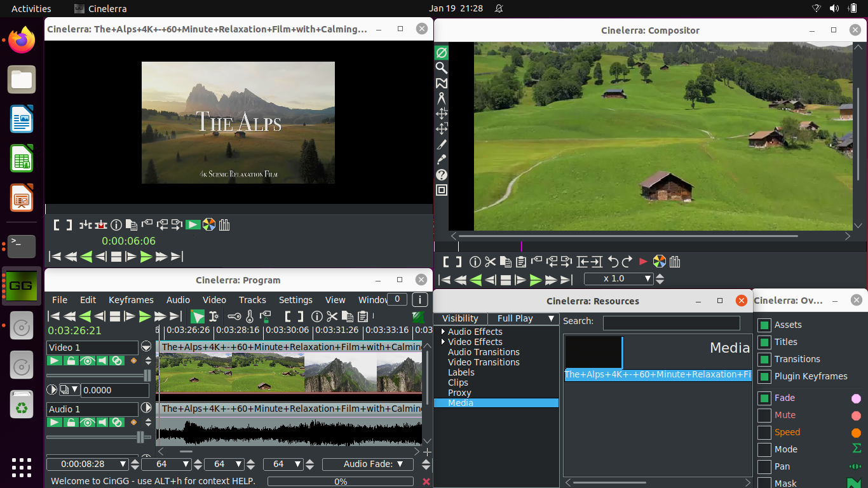Open the Full Play dropdown in Resources
The image size is (868, 488).
click(x=524, y=318)
